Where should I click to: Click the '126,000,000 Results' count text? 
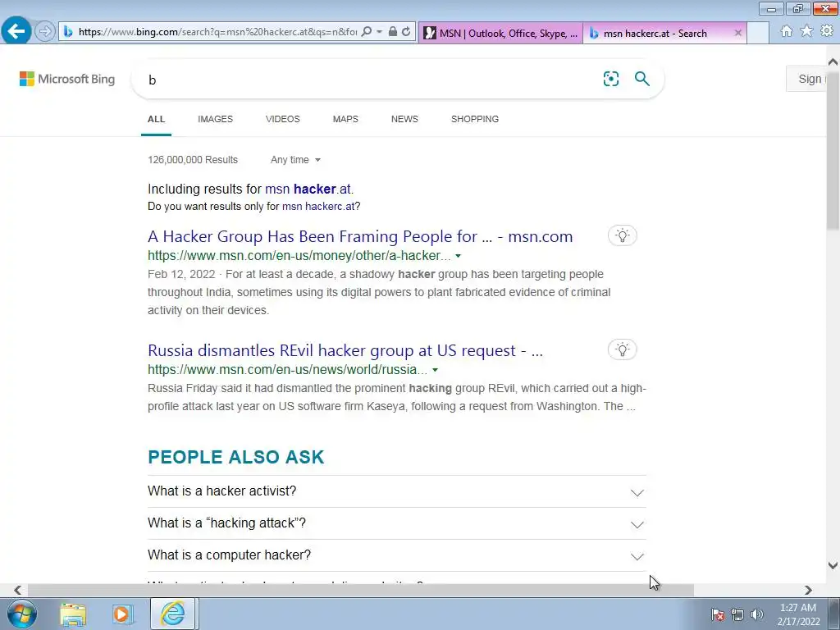click(193, 160)
